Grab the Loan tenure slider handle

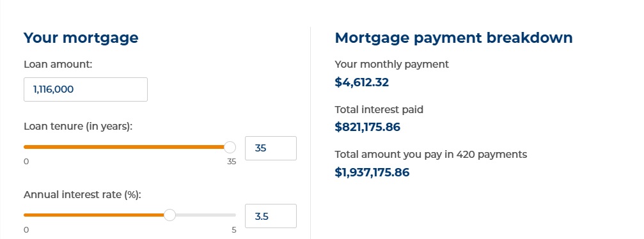coord(230,147)
